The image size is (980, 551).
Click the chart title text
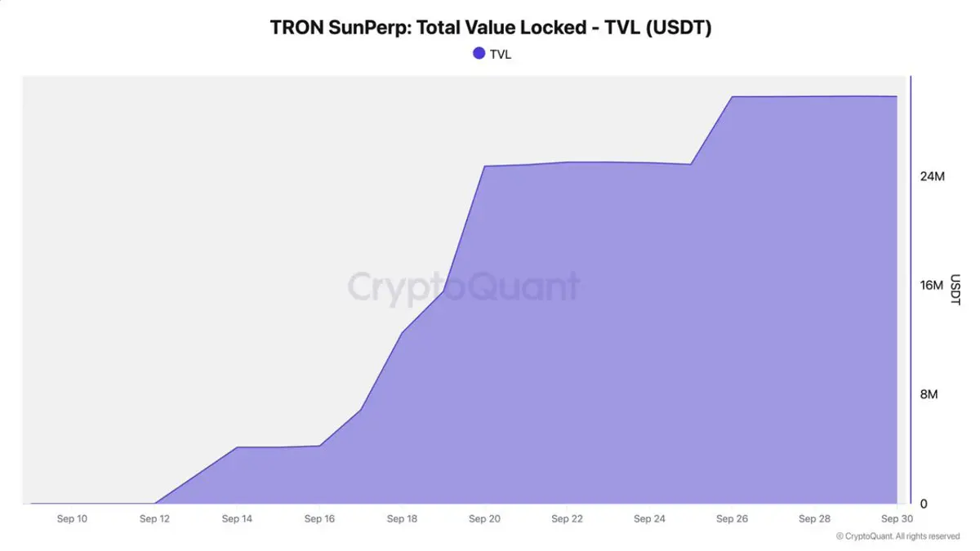491,27
